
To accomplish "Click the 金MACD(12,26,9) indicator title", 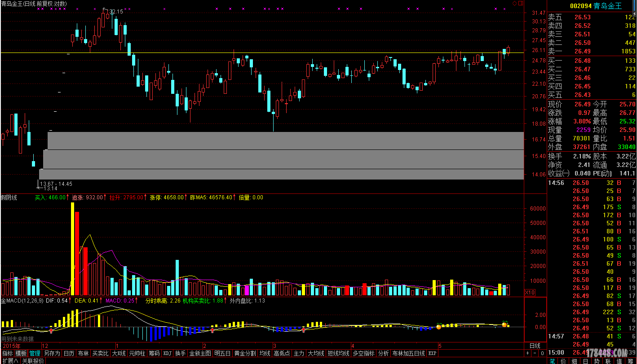I will (x=22, y=300).
